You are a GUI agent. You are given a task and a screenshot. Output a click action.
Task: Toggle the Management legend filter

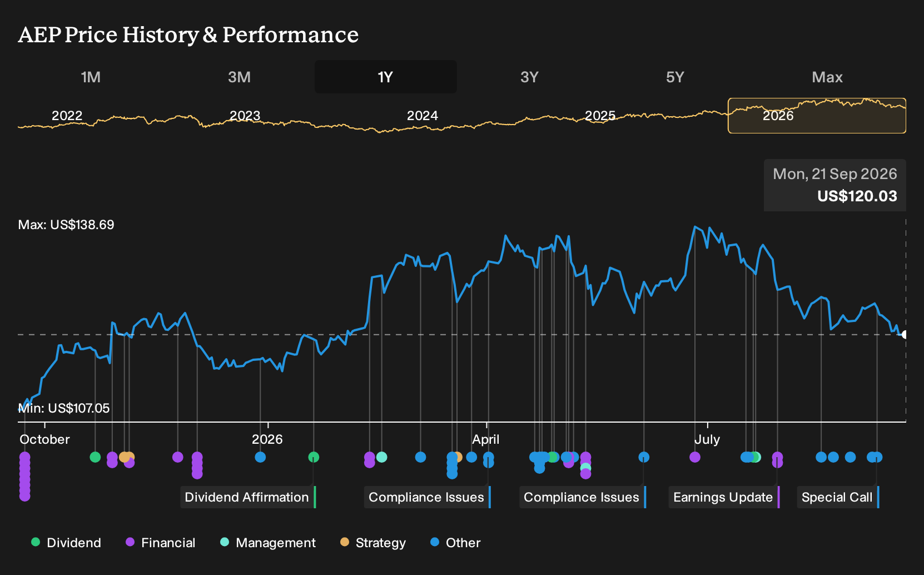pos(268,543)
